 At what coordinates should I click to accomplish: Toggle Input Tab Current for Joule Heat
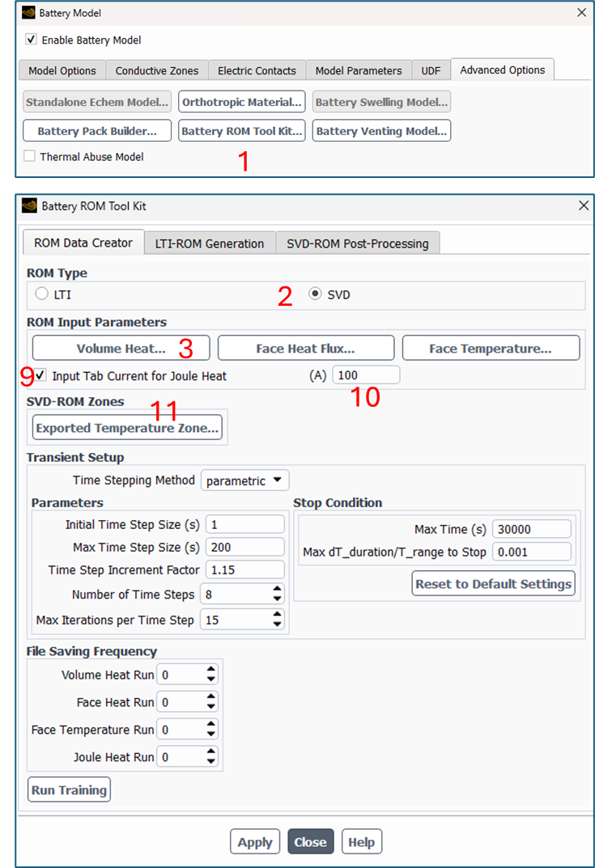40,376
